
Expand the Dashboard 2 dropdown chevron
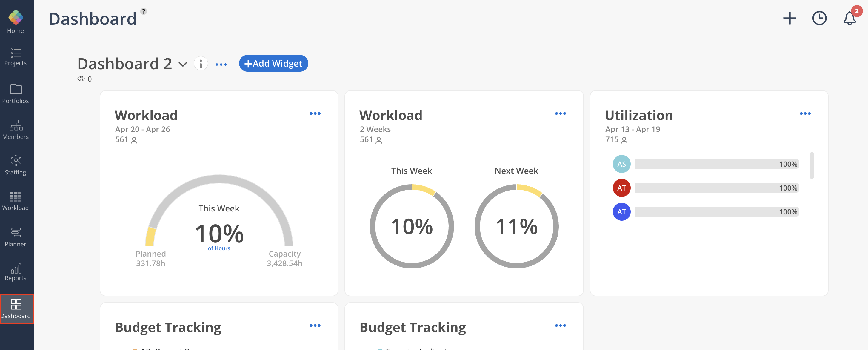pos(183,64)
